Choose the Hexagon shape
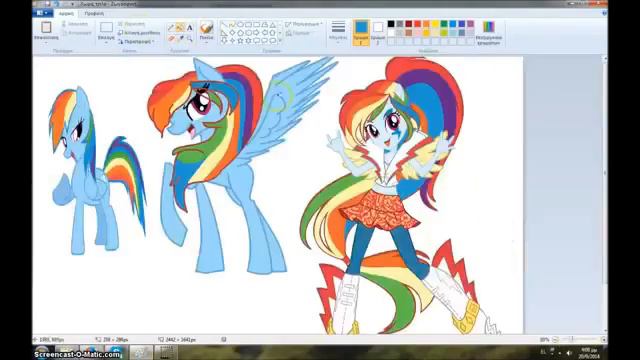This screenshot has height=360, width=640. tap(248, 33)
